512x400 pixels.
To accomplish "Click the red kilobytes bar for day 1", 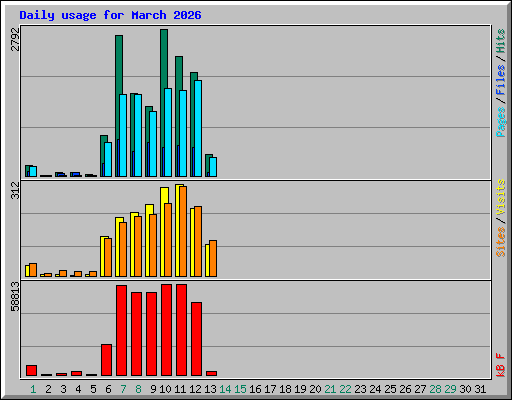I will point(31,370).
